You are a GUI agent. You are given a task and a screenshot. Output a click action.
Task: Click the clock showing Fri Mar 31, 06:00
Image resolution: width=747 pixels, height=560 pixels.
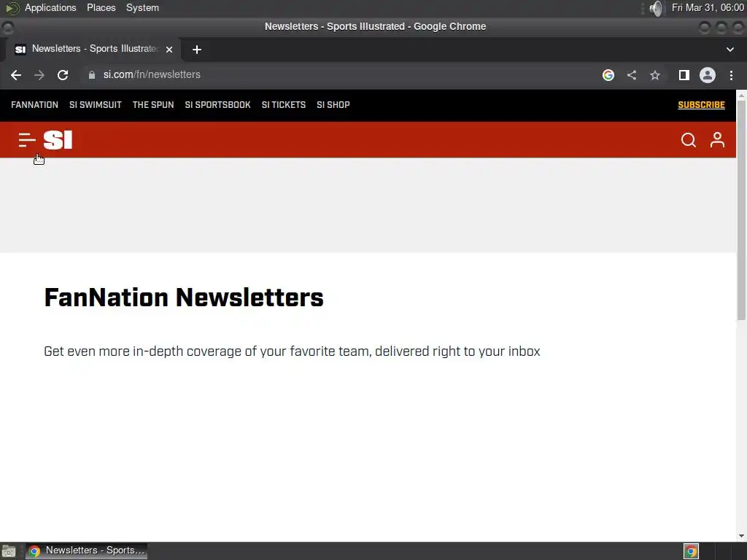(708, 8)
